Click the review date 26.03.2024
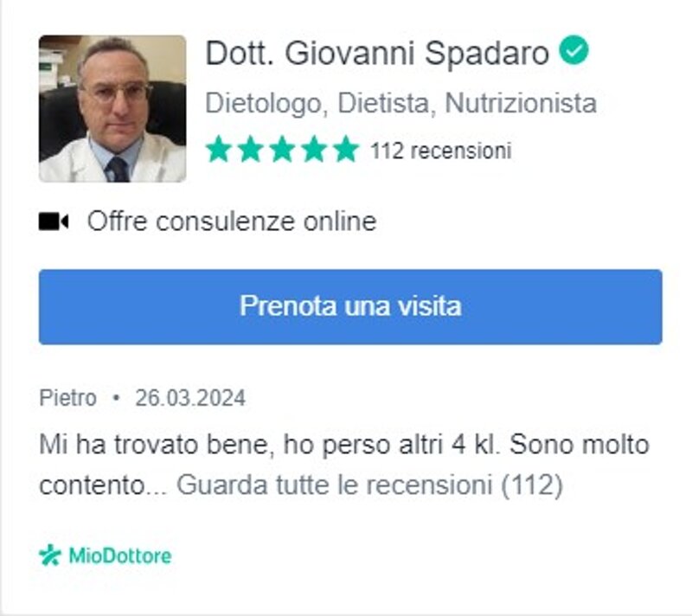This screenshot has height=616, width=692. pyautogui.click(x=190, y=398)
